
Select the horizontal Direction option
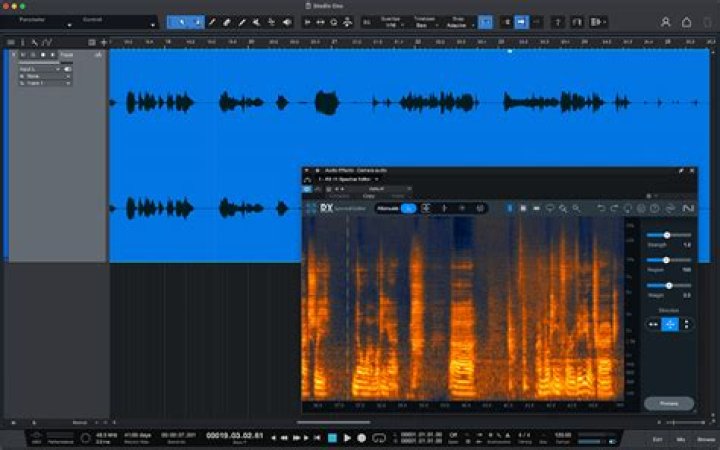(x=653, y=324)
